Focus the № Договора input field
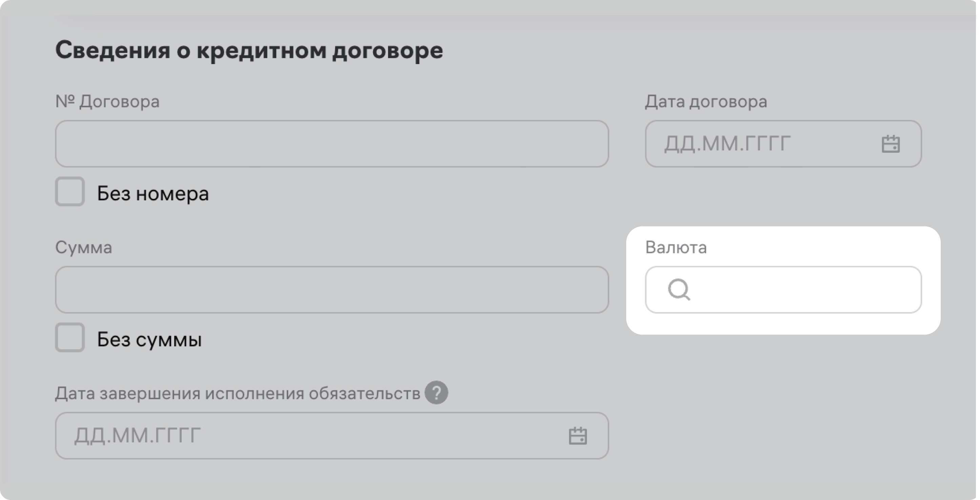980x500 pixels. 332,144
